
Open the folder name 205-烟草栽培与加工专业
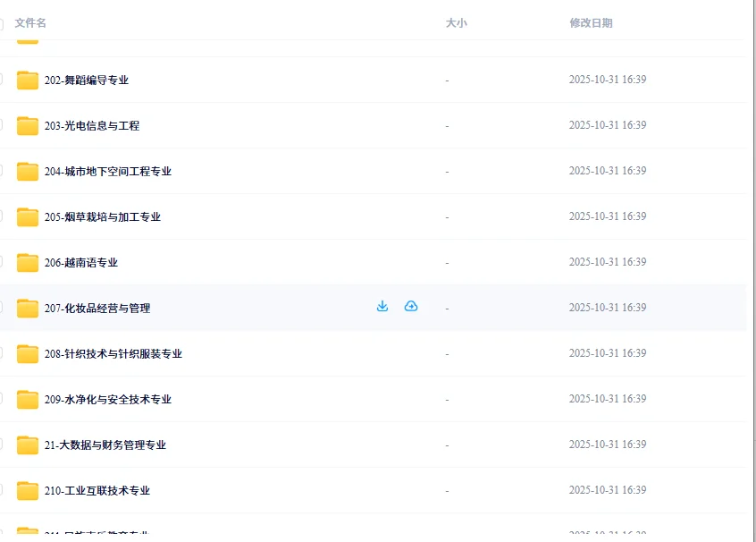tap(103, 217)
